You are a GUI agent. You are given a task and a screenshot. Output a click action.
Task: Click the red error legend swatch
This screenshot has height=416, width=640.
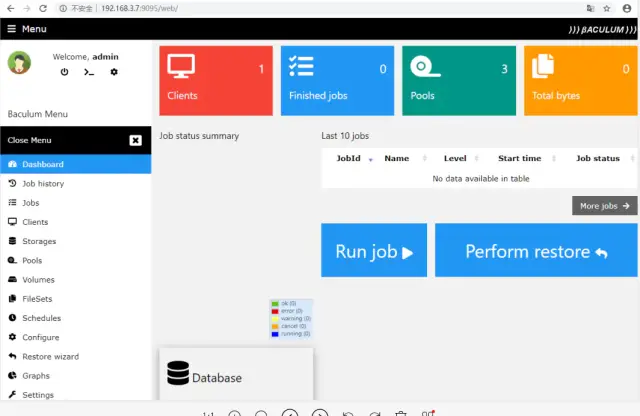point(275,311)
